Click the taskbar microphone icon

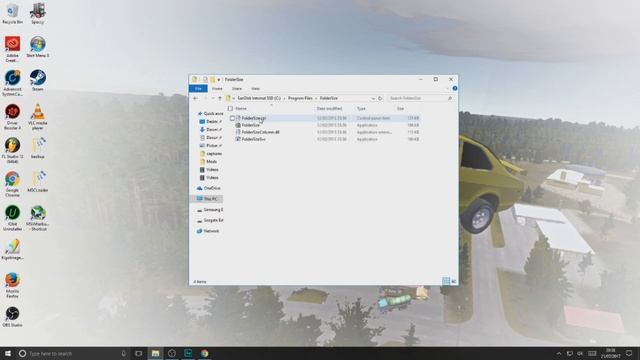[123, 353]
